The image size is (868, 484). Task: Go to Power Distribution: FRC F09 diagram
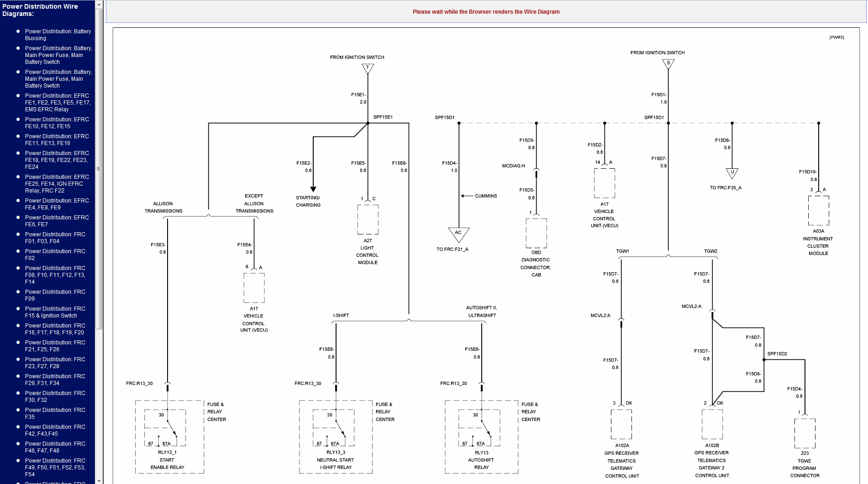pos(55,295)
